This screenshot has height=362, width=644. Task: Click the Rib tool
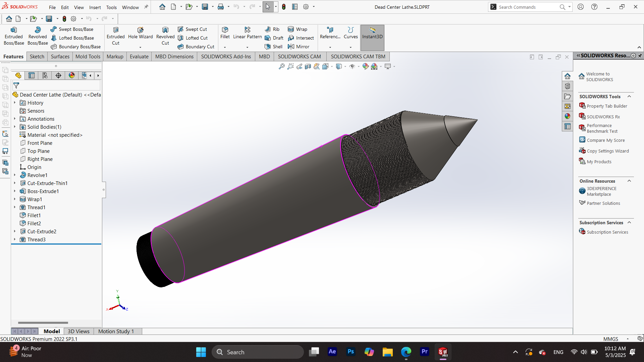pyautogui.click(x=272, y=29)
